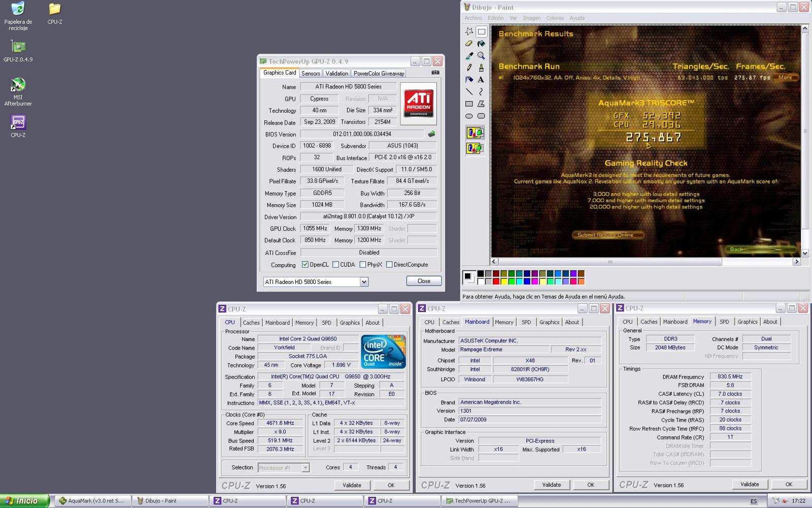Select the Pick Color eyedropper tool
Viewport: 812px width, 508px height.
click(x=469, y=55)
